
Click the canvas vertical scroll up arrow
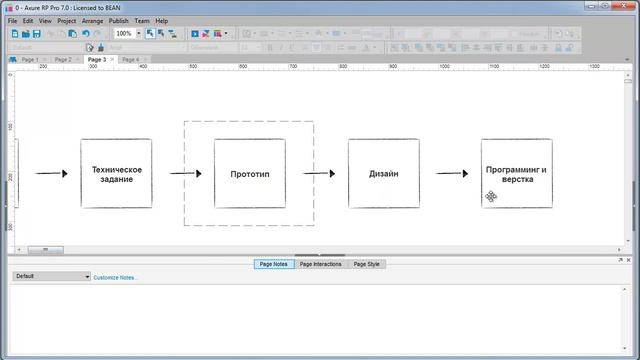[628, 75]
